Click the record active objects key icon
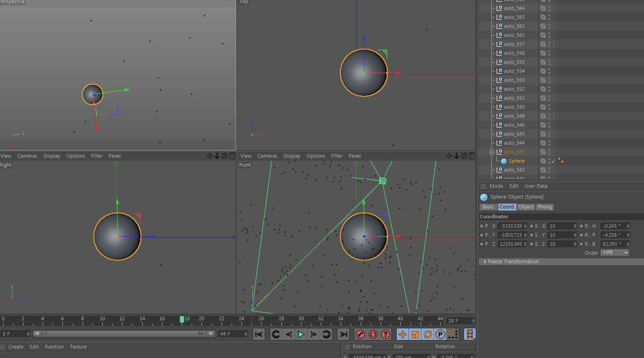 pyautogui.click(x=360, y=334)
